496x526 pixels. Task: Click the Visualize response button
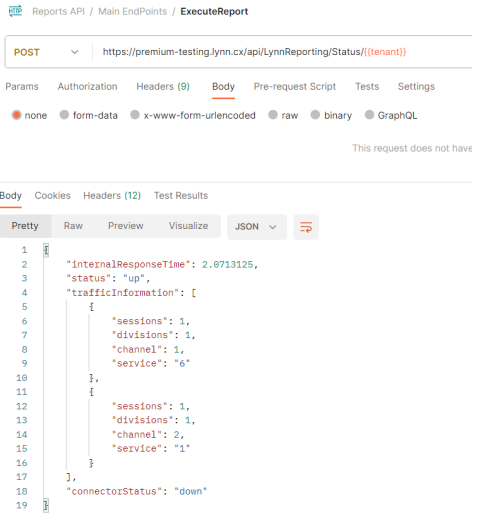[188, 226]
